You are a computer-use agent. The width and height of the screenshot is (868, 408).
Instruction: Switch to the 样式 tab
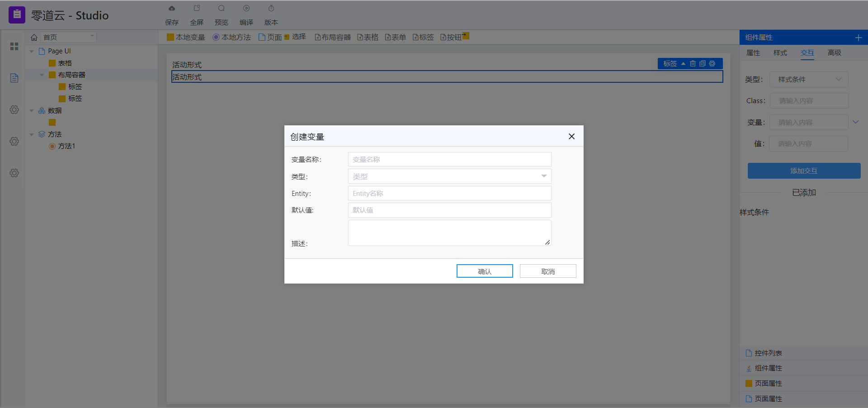click(780, 53)
